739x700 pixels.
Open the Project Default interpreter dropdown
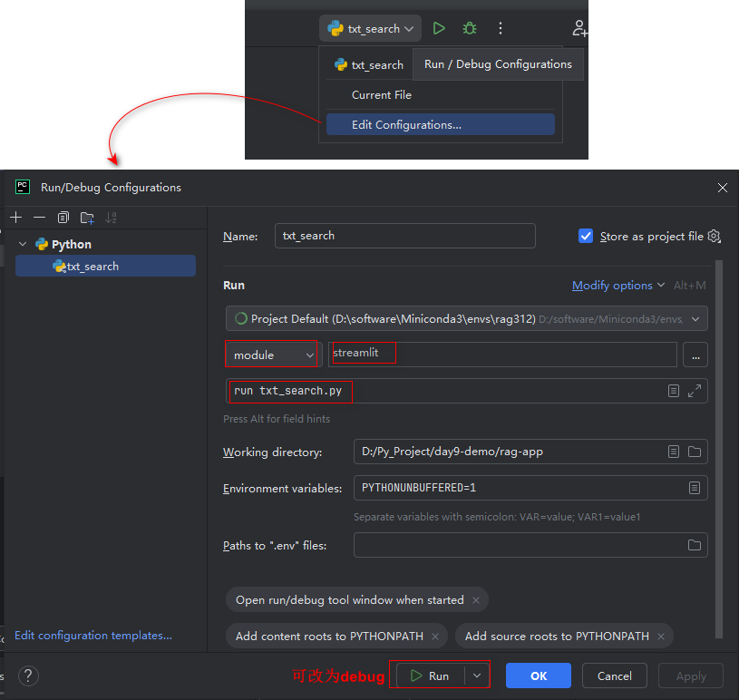467,318
